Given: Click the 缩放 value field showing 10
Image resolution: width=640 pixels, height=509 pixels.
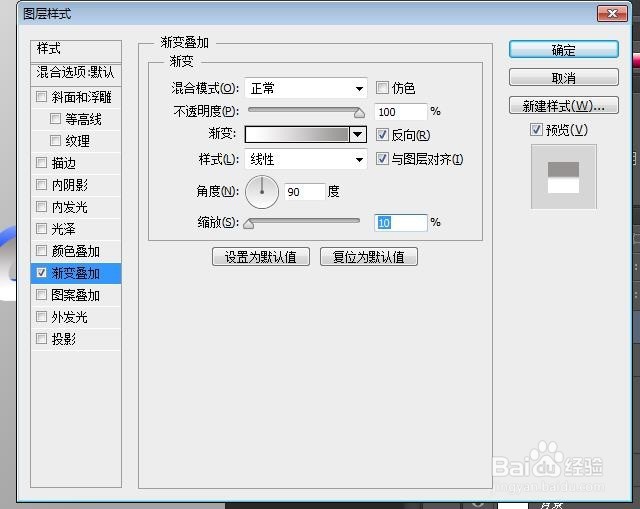Looking at the screenshot, I should pos(400,223).
